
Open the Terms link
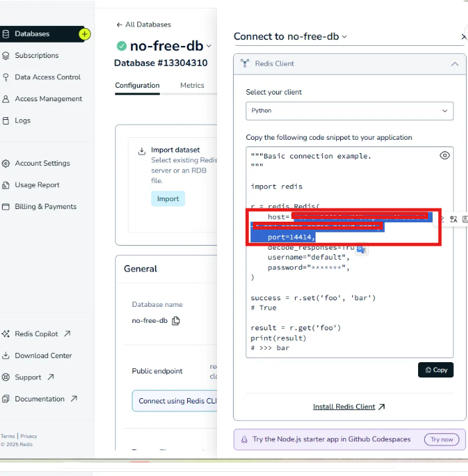click(x=7, y=436)
